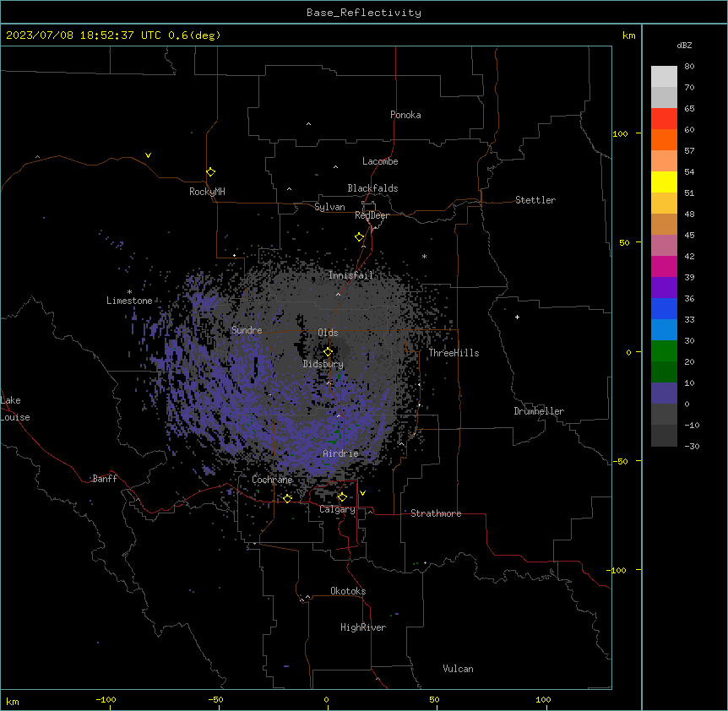
Task: Pick the bright green swatch between 30 and 20
Action: point(664,351)
